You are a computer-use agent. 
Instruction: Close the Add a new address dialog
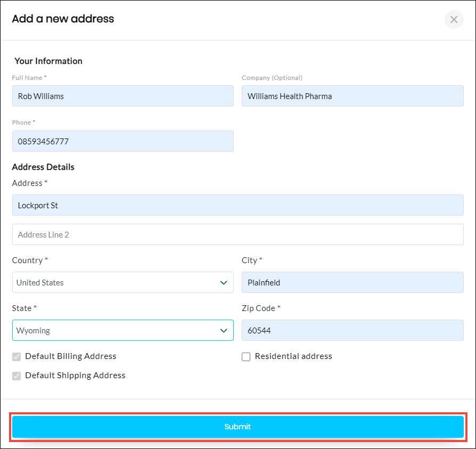[x=454, y=20]
